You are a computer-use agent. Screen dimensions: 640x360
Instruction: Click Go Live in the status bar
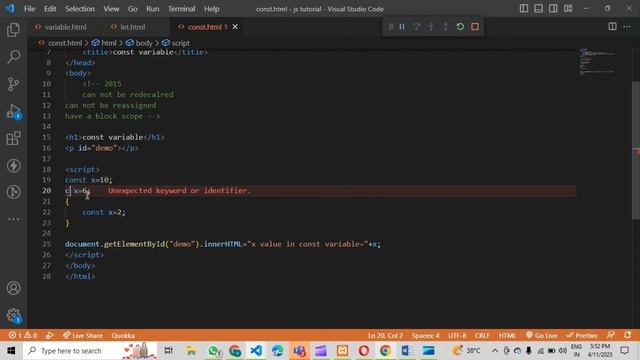point(542,336)
